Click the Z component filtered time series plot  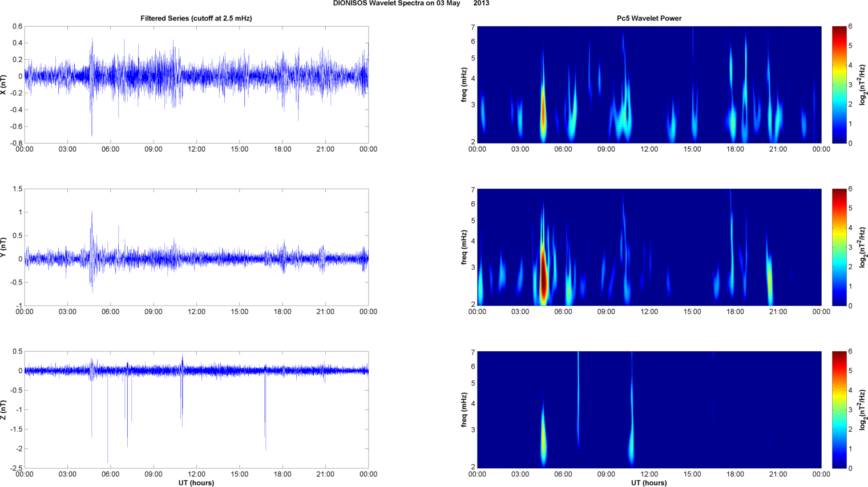click(196, 409)
